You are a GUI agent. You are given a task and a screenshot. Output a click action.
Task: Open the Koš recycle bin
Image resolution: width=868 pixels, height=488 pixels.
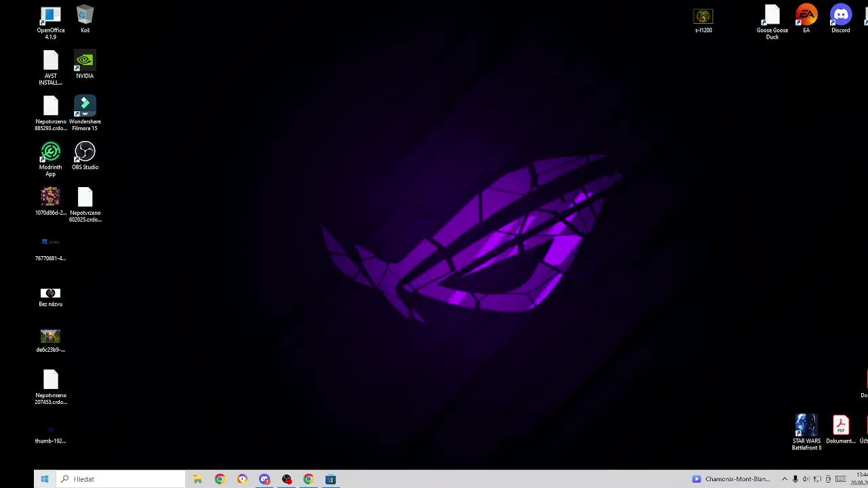[85, 20]
